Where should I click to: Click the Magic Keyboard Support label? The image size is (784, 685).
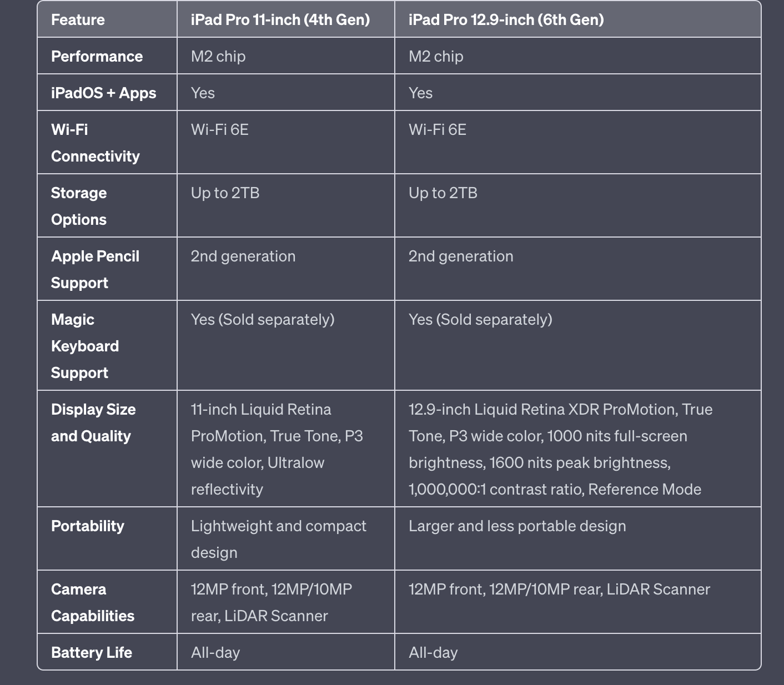coord(85,346)
